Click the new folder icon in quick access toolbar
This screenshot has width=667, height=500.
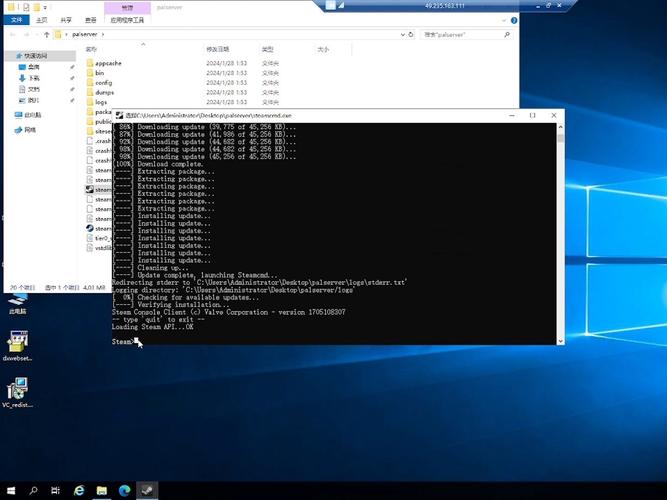click(37, 7)
